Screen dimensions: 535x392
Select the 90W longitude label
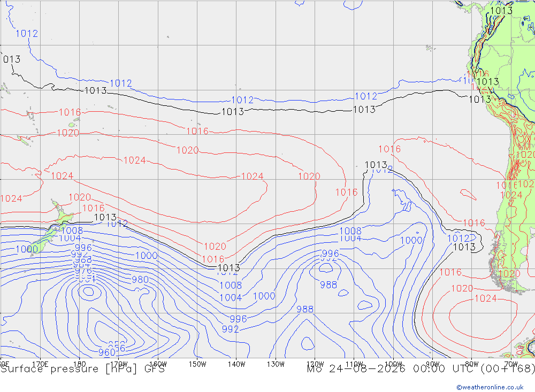[433, 364]
